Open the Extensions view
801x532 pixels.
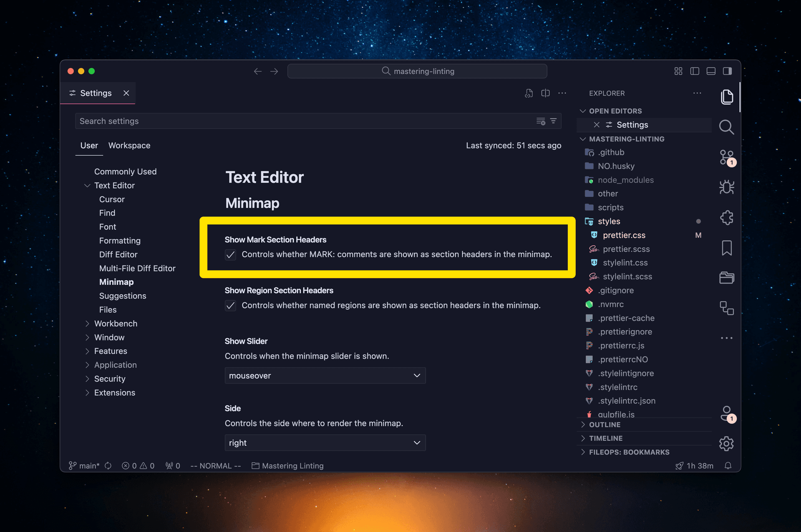[x=727, y=217]
